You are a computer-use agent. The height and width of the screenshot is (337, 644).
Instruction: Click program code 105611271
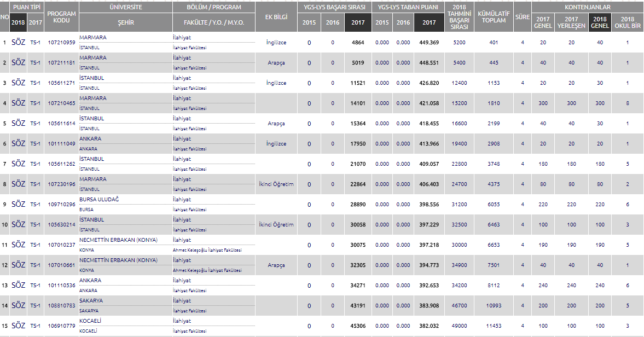(61, 83)
